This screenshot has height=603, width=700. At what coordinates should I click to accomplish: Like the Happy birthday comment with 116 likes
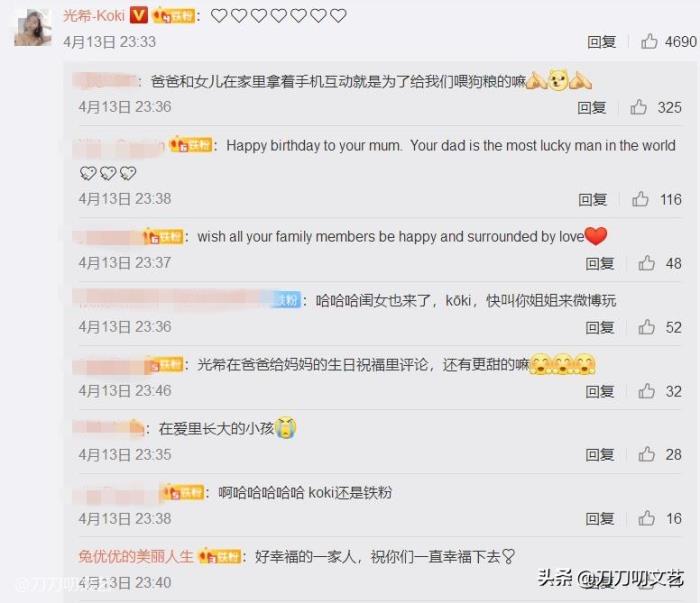tap(640, 199)
